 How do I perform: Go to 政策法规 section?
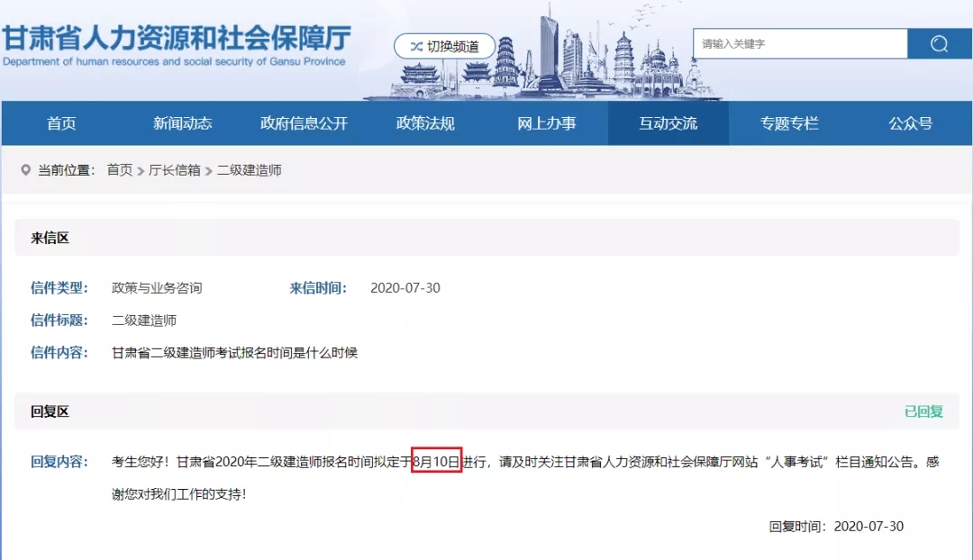point(425,123)
